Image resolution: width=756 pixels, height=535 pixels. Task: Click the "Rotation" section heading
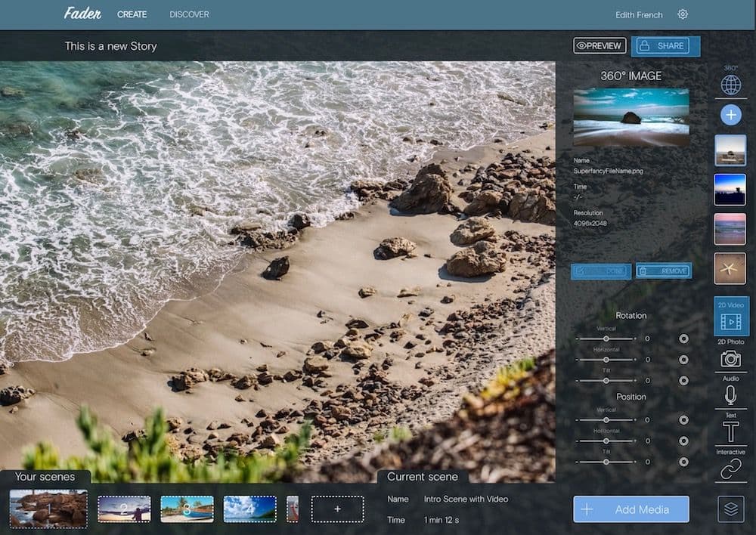click(631, 315)
